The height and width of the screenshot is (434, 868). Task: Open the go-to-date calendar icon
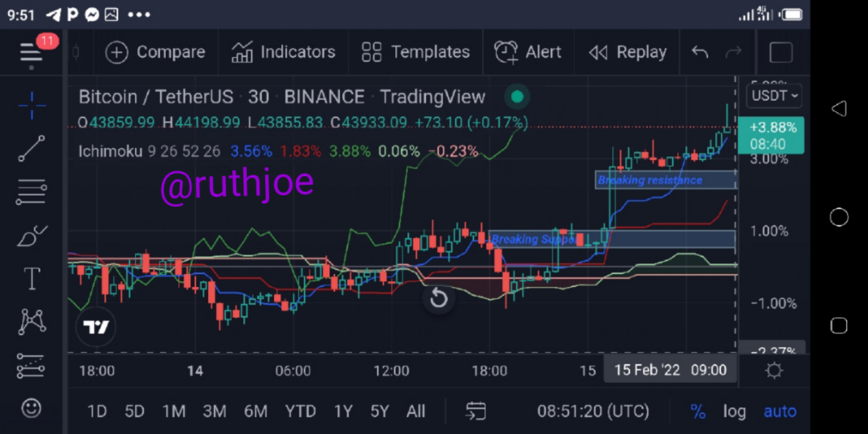point(475,411)
